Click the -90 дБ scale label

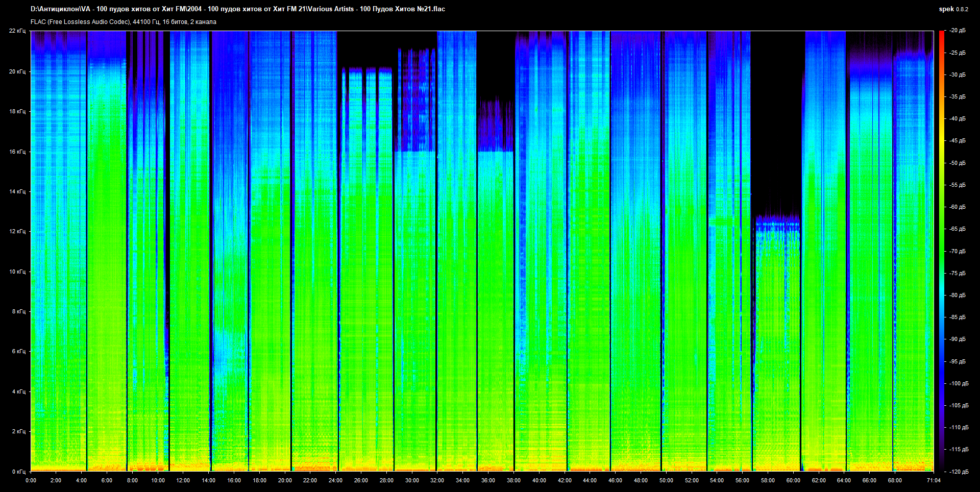click(958, 339)
